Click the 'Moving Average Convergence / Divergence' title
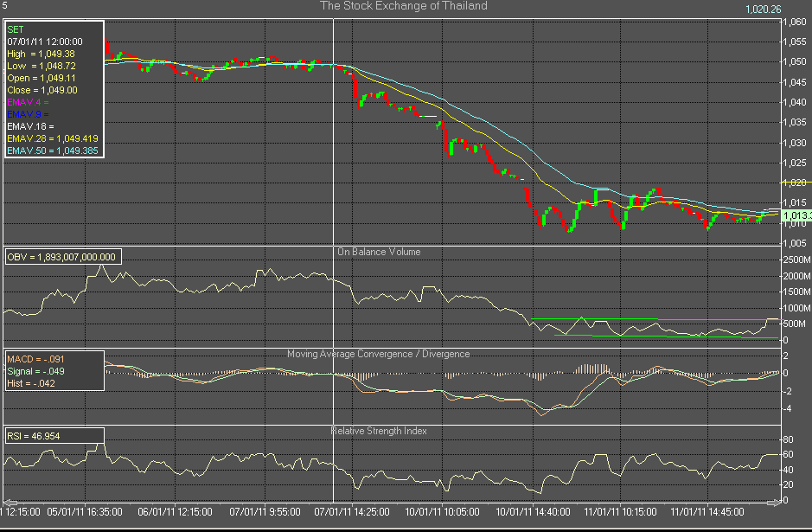Image resolution: width=812 pixels, height=532 pixels. [x=379, y=354]
